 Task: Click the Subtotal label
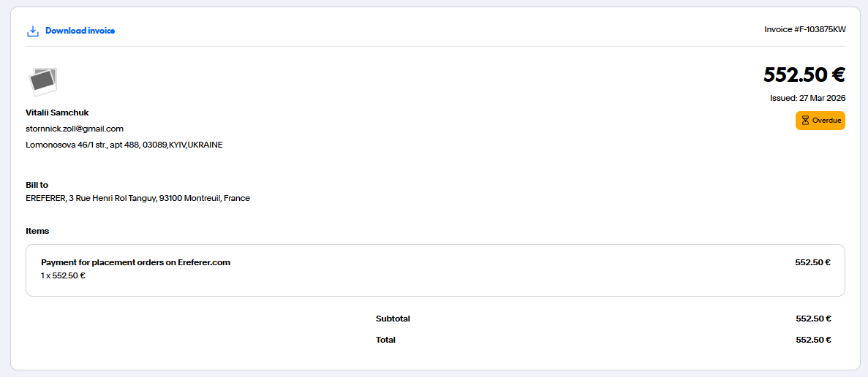(x=393, y=319)
